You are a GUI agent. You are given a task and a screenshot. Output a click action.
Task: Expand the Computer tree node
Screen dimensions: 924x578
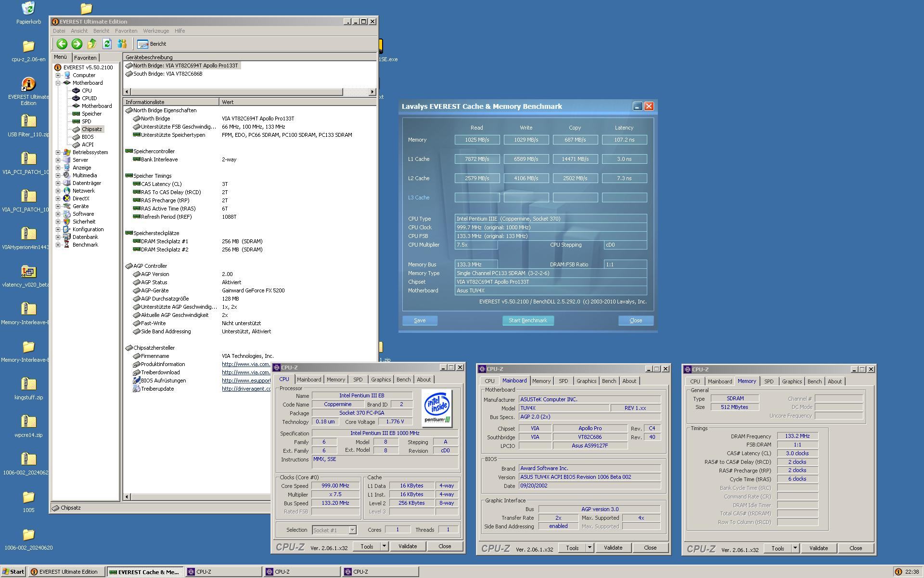point(58,75)
